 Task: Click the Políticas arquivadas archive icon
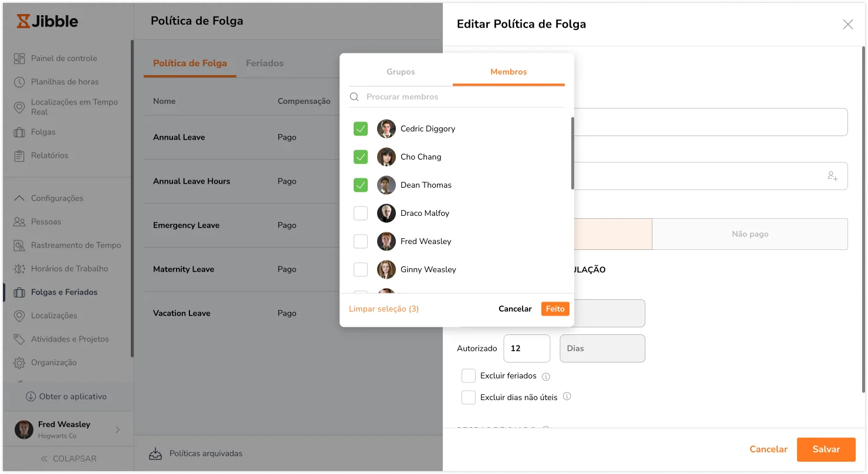click(155, 453)
